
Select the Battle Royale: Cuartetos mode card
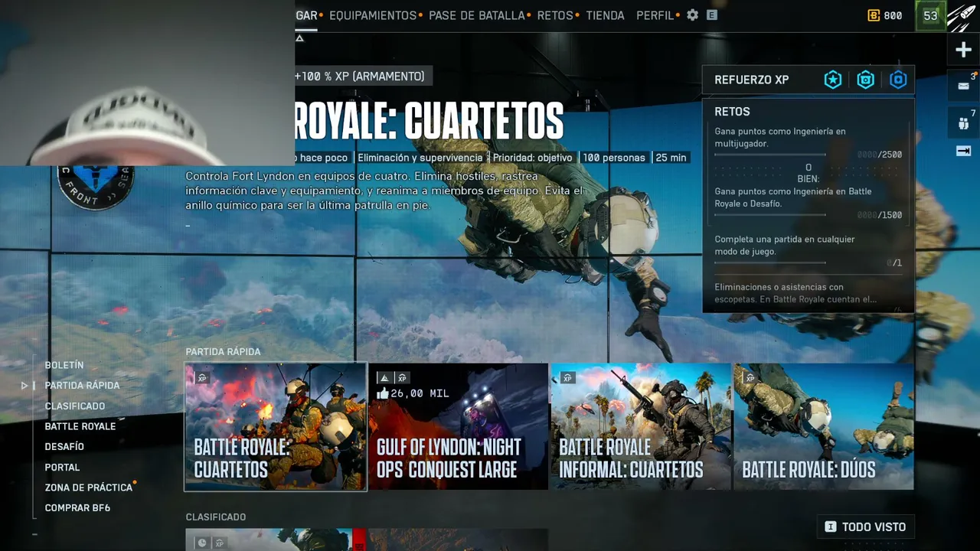276,427
